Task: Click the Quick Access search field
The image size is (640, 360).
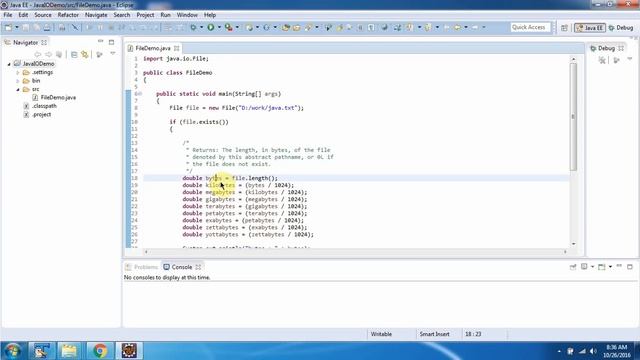Action: [x=530, y=27]
